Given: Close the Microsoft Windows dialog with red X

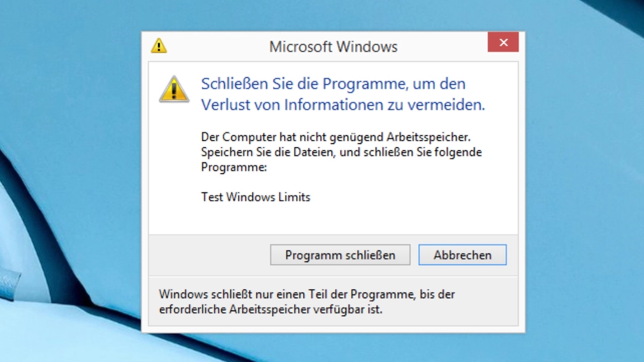Looking at the screenshot, I should (503, 42).
